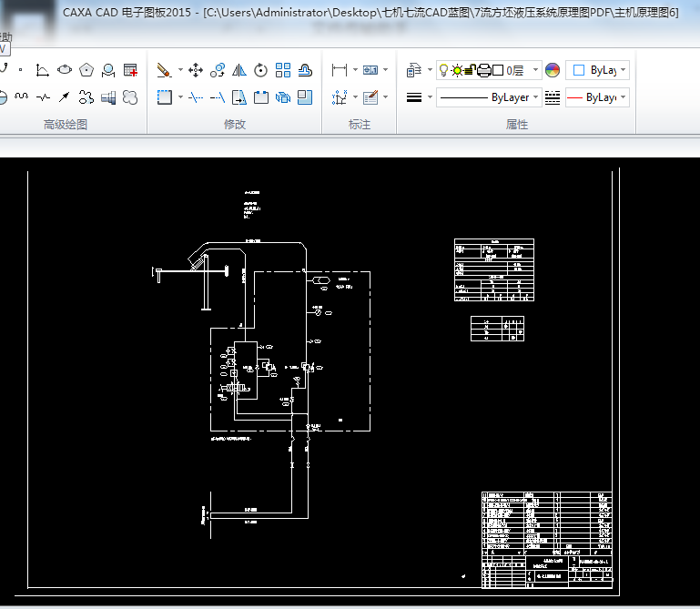Select the ellipse drawing tool
700x609 pixels.
point(65,70)
